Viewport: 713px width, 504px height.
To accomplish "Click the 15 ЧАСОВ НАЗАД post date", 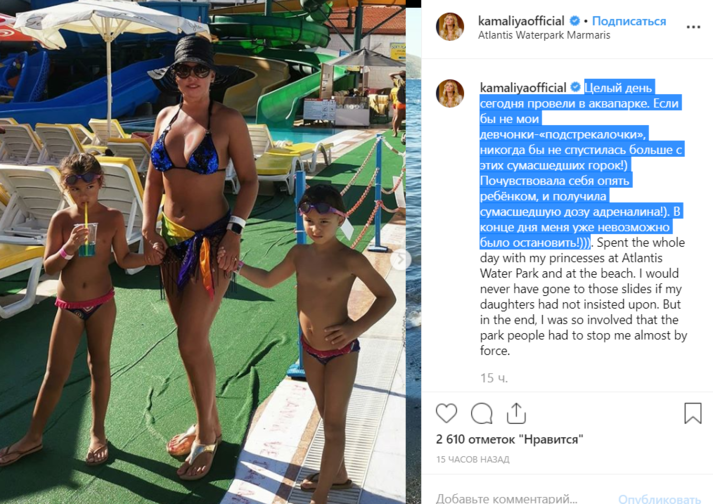I will pyautogui.click(x=472, y=459).
